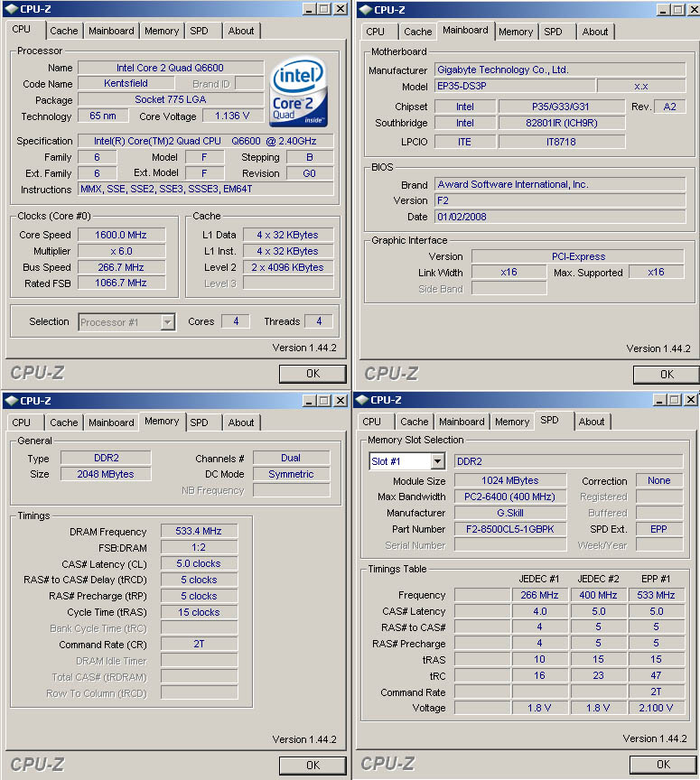Click the EPP #1 voltage 2.100 V
The image size is (700, 780).
(x=656, y=708)
